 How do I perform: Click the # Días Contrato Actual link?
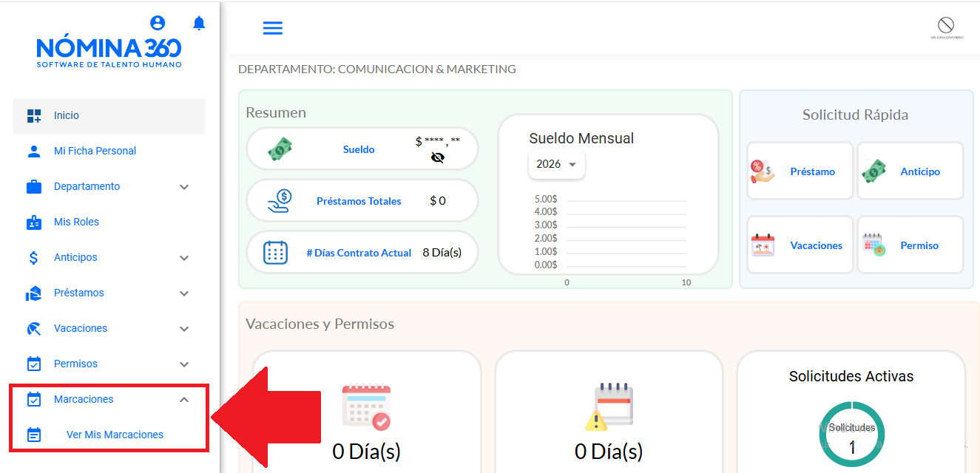click(x=359, y=253)
